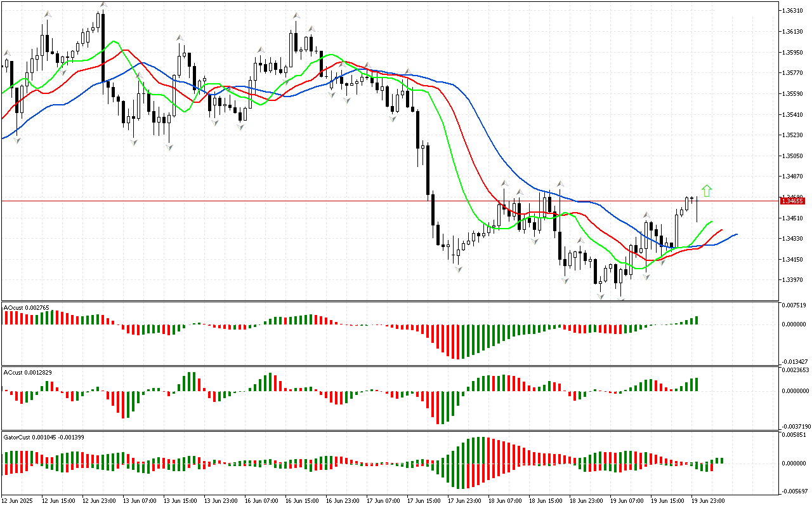Viewport: 812px width, 508px height.
Task: Select the up fractal above the highest candle
Action: click(x=103, y=5)
